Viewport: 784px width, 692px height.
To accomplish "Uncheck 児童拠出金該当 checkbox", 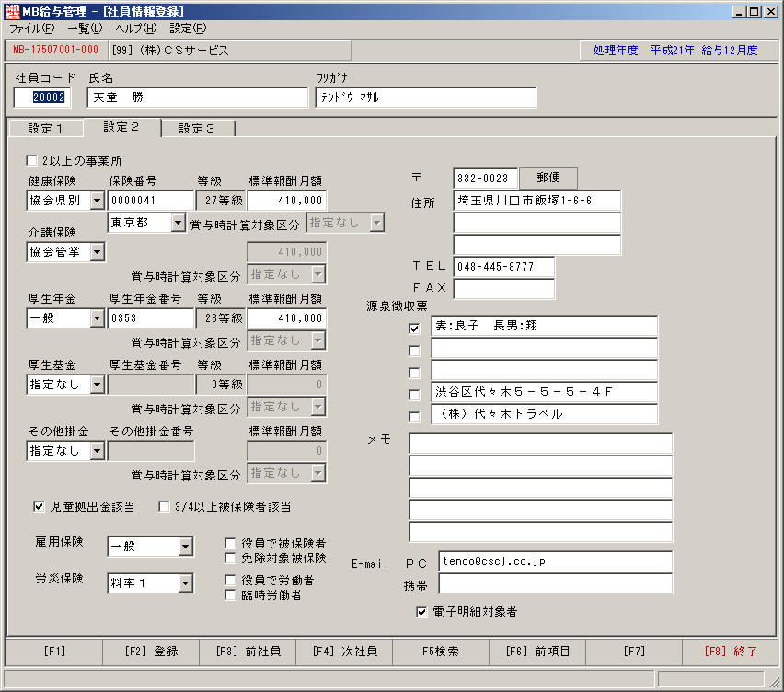I will pyautogui.click(x=39, y=506).
